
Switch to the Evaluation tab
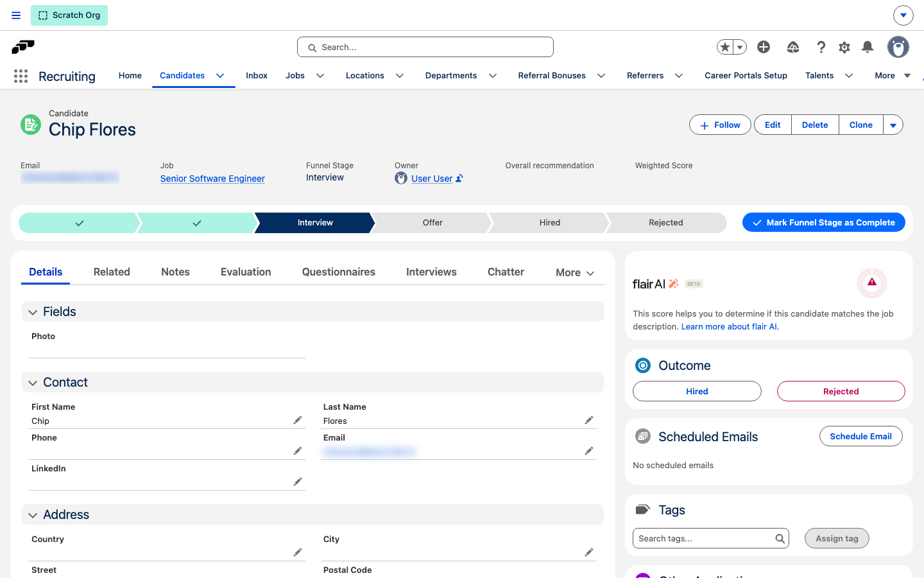click(x=246, y=272)
